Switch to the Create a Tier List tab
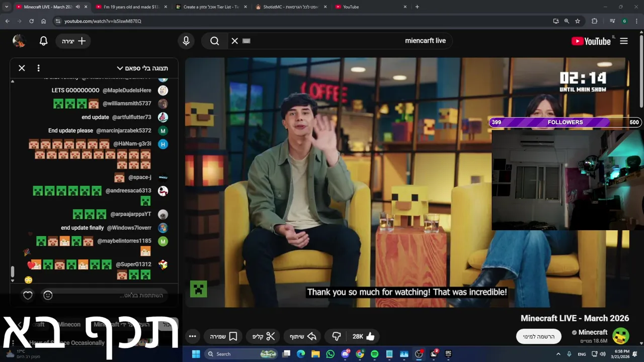Image resolution: width=644 pixels, height=362 pixels. point(211,7)
